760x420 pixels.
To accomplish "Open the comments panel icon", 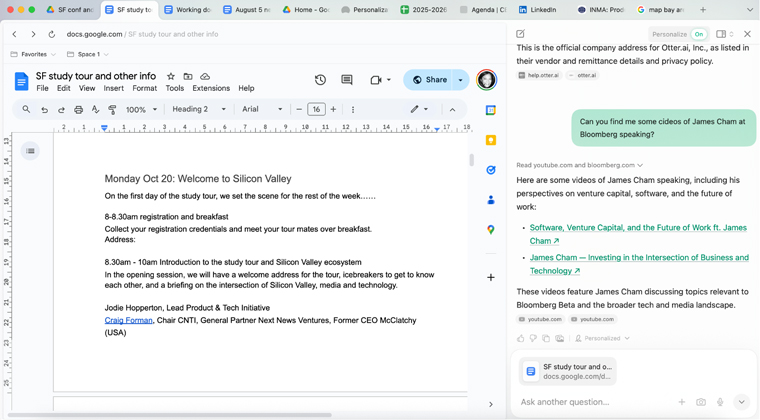I will coord(347,80).
